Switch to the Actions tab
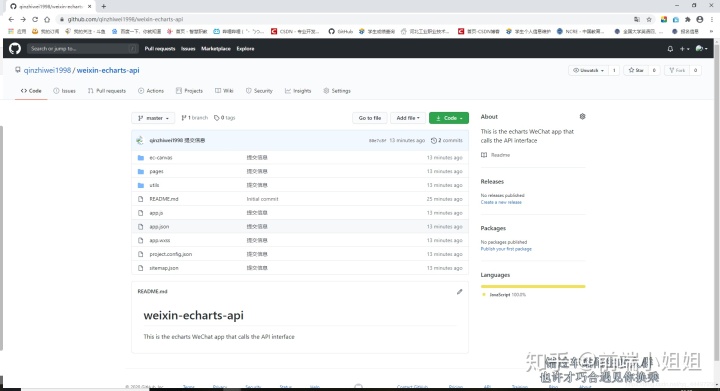The width and height of the screenshot is (720, 391). pyautogui.click(x=151, y=91)
